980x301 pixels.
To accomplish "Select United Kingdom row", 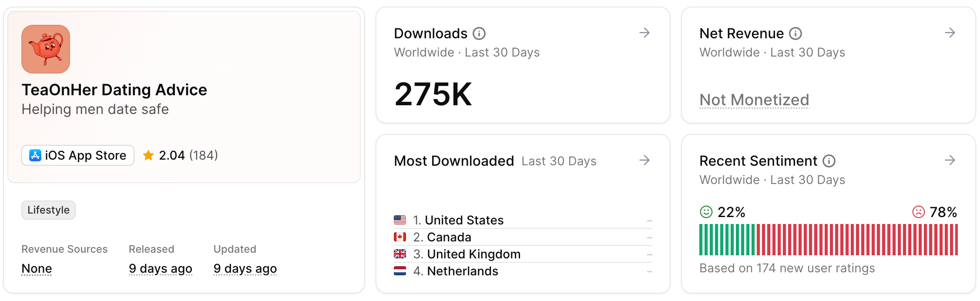I will point(523,254).
